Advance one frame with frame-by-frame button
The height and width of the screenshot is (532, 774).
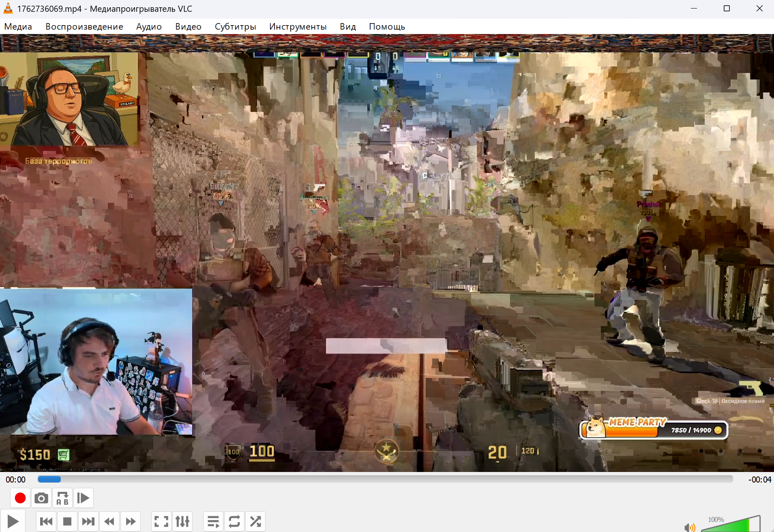[83, 498]
